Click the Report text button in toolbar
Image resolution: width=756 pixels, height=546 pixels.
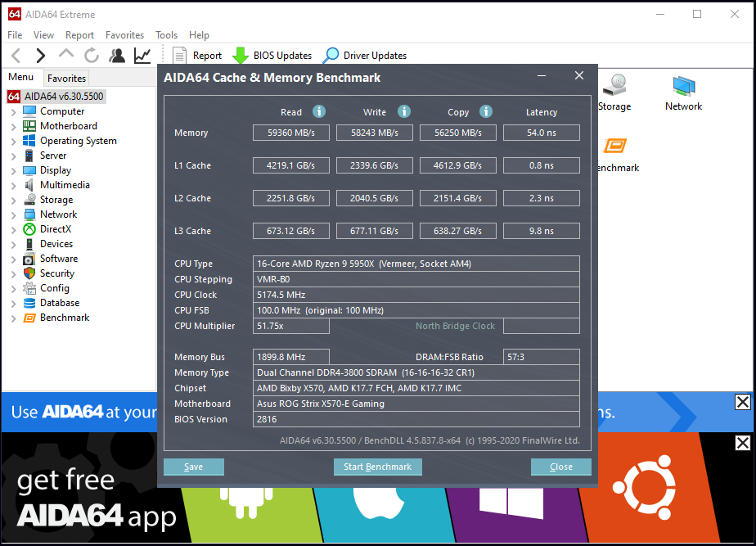pyautogui.click(x=207, y=56)
